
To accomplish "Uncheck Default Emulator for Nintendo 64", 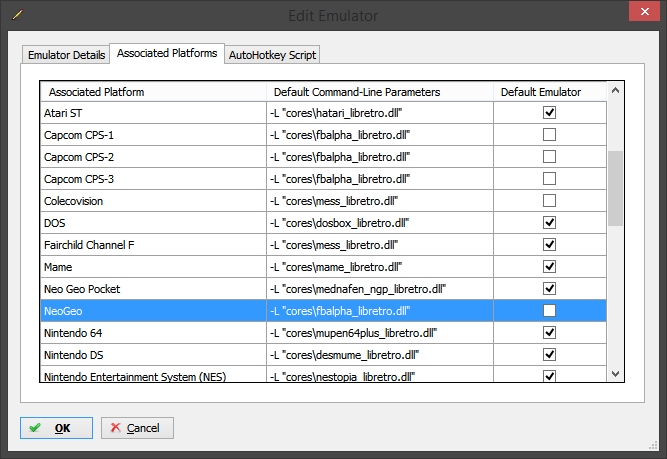I will click(x=549, y=333).
